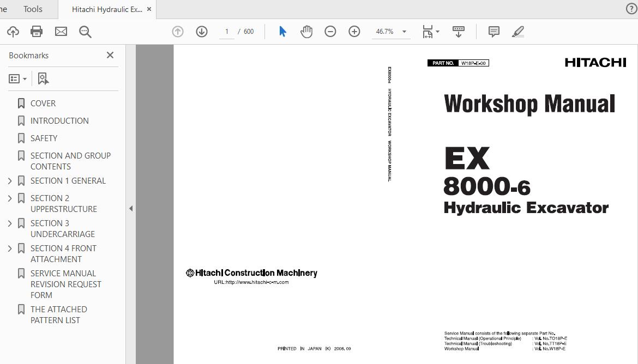
Task: Click bookmark icon beside SERVICE MANUAL
Action: (21, 274)
